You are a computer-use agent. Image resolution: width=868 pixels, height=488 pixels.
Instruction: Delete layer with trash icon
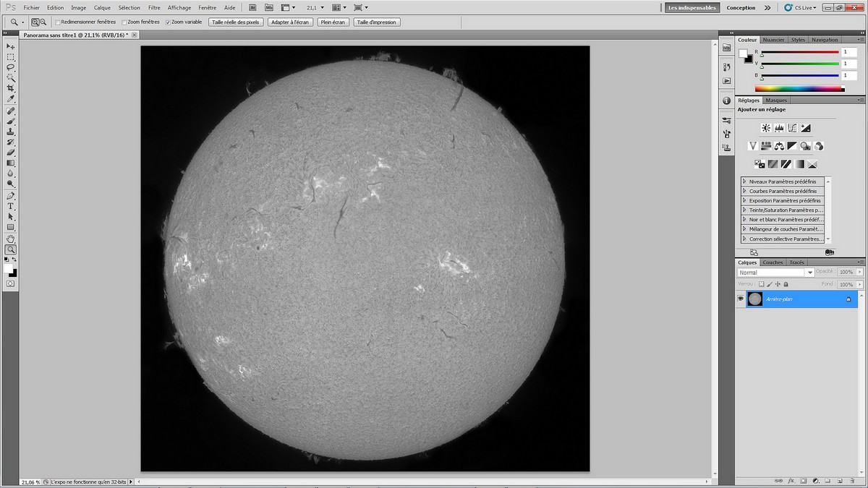point(851,480)
